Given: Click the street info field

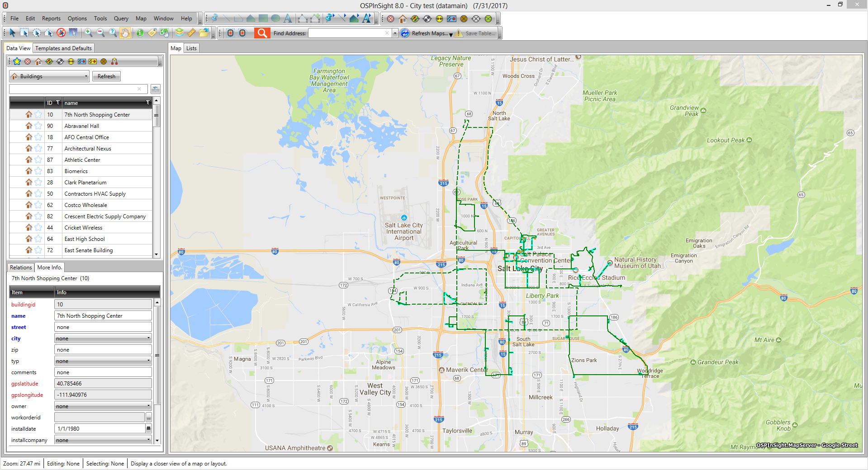Looking at the screenshot, I should tap(103, 327).
